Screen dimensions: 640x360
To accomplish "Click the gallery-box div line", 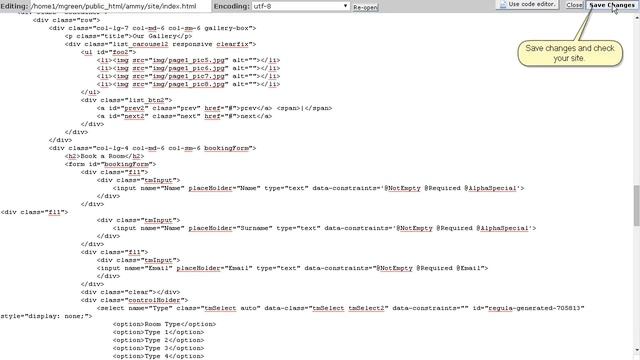I will 152,28.
